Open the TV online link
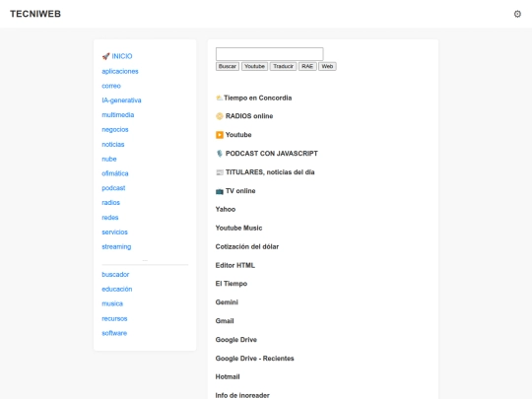532x399 pixels. point(240,191)
